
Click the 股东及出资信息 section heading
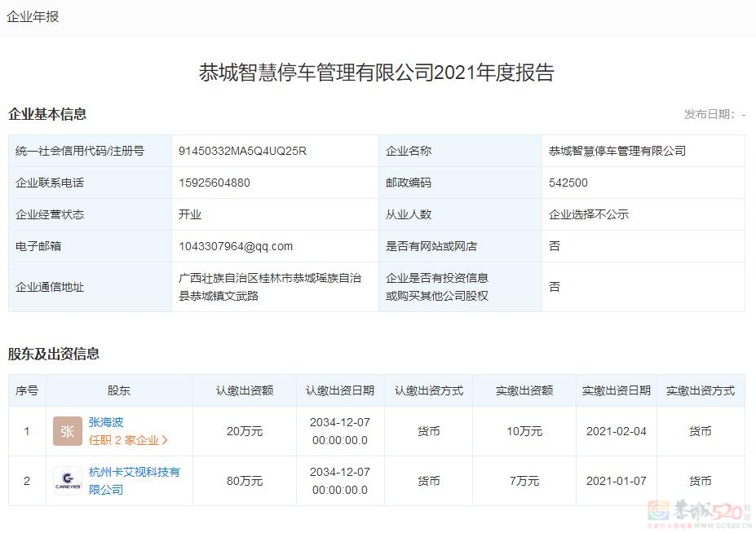point(54,354)
